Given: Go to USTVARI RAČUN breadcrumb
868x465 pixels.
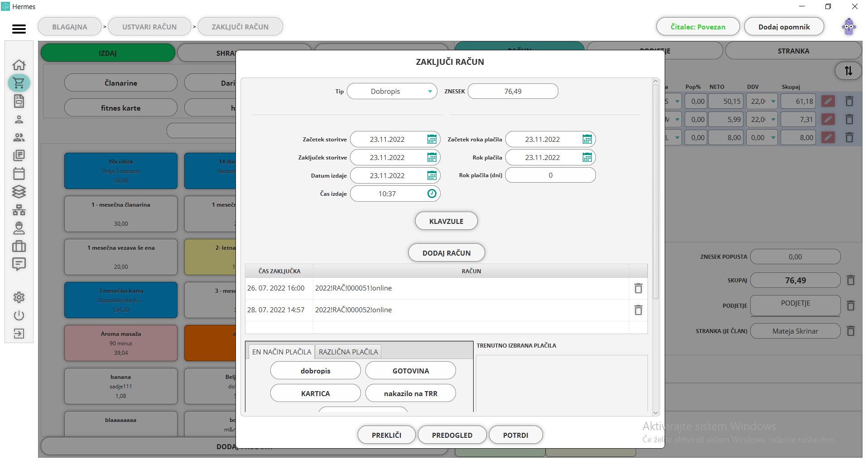Looking at the screenshot, I should 149,27.
